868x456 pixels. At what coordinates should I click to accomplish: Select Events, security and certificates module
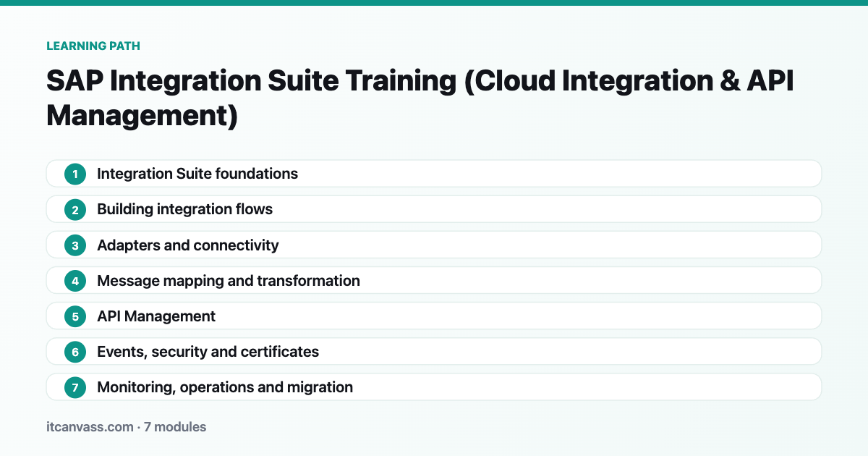click(x=434, y=352)
